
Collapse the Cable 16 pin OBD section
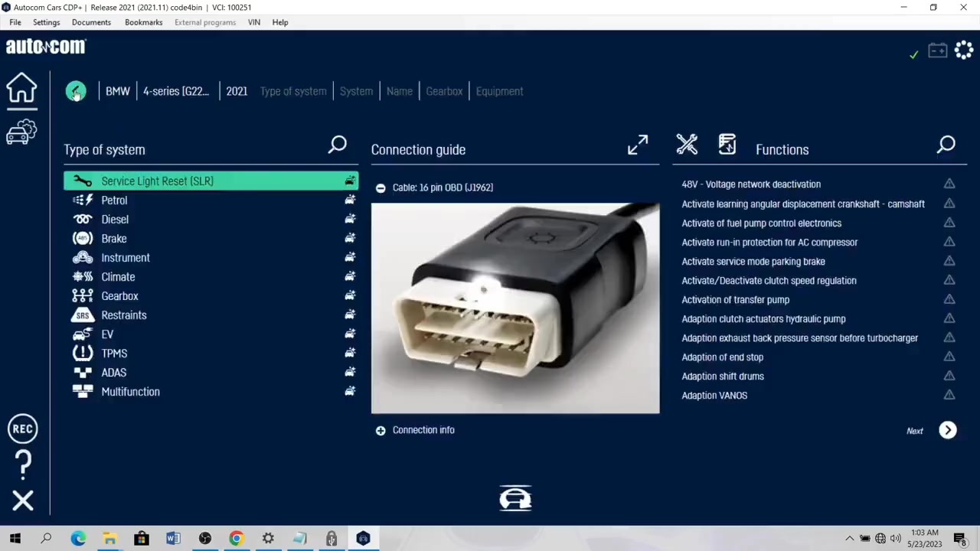(x=381, y=188)
